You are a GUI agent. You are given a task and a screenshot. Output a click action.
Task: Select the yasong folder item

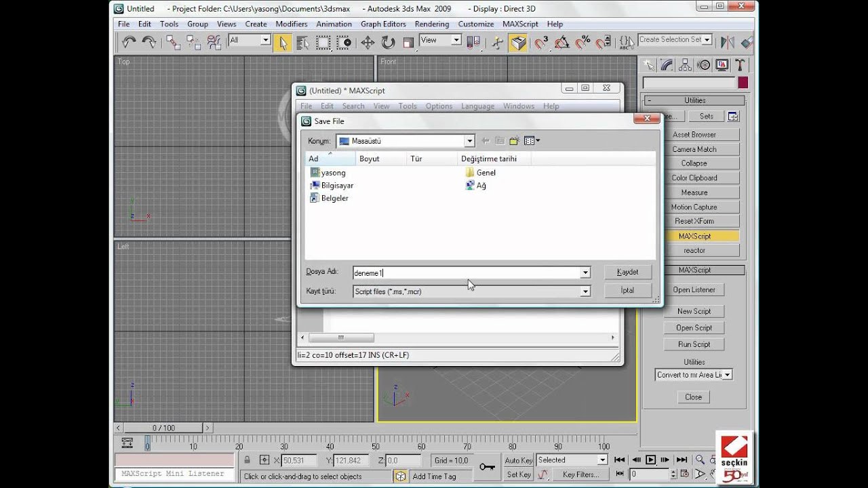pyautogui.click(x=328, y=173)
